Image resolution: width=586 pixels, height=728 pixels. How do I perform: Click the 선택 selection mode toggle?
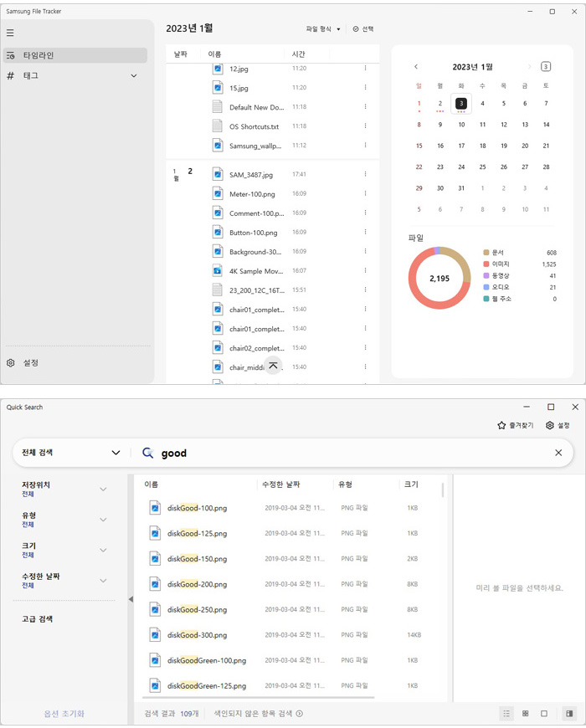(363, 29)
